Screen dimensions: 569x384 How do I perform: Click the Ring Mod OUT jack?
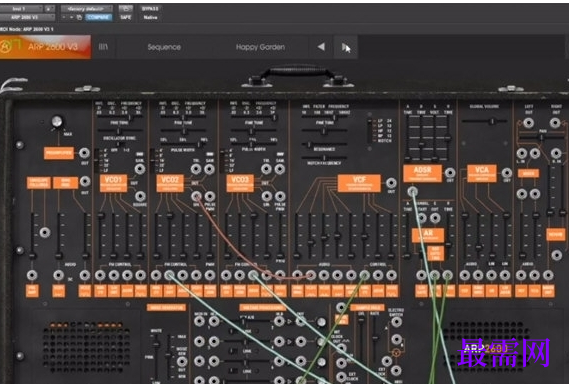coord(85,181)
